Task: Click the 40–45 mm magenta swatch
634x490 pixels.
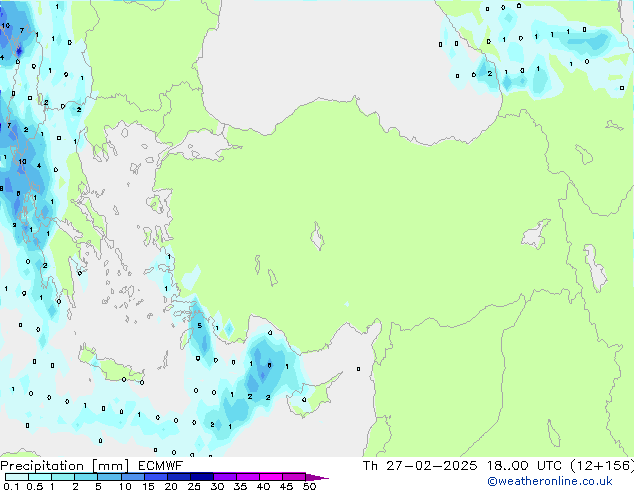Action: pos(271,477)
